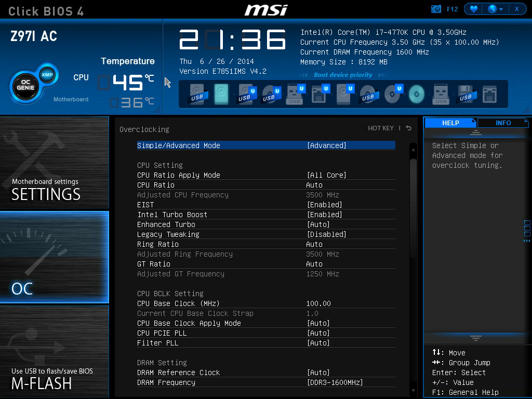Image resolution: width=532 pixels, height=399 pixels.
Task: Toggle the XMP memory profile button
Action: tap(47, 75)
